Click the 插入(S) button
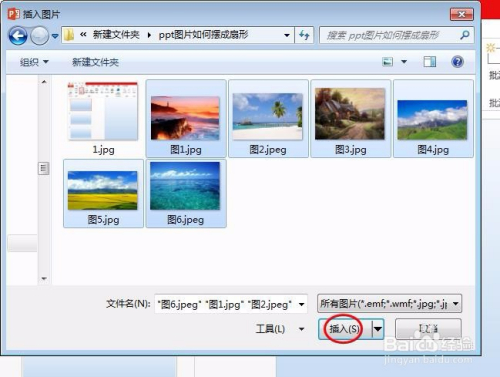The height and width of the screenshot is (377, 500). point(345,329)
